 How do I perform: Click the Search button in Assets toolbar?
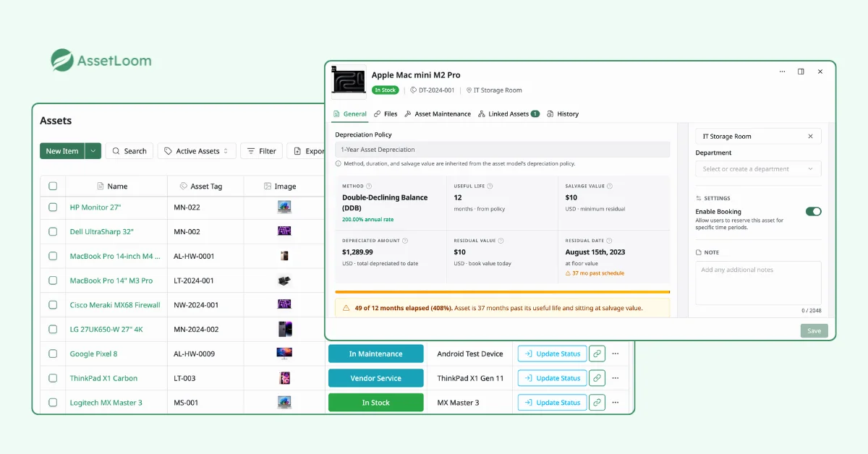129,151
